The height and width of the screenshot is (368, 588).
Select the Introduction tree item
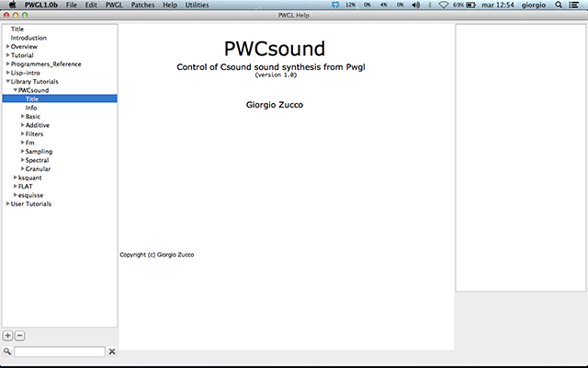28,38
